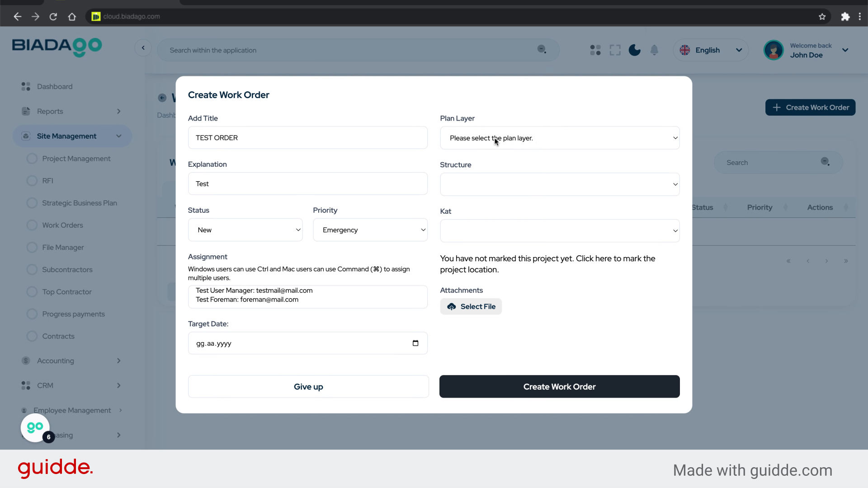Select the Accounting icon in the sidebar
Viewport: 868px width, 488px height.
point(25,361)
